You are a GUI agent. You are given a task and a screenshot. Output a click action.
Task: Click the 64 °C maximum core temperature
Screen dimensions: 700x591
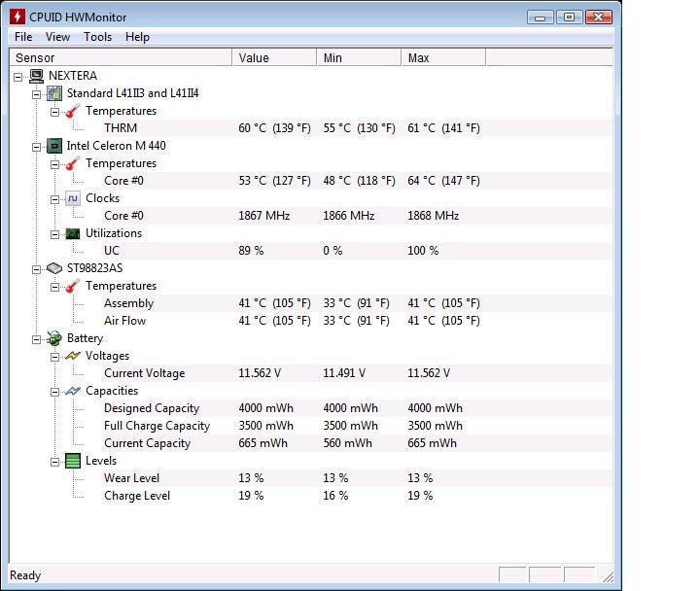click(443, 181)
